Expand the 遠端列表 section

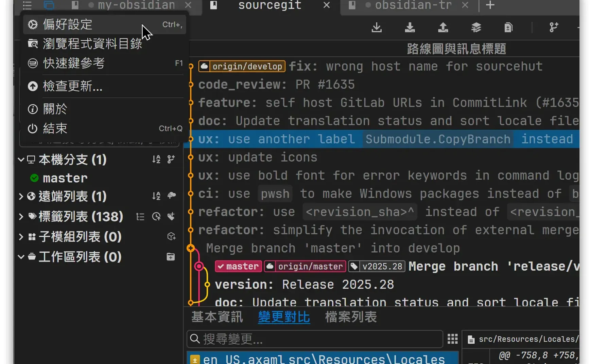pos(21,196)
